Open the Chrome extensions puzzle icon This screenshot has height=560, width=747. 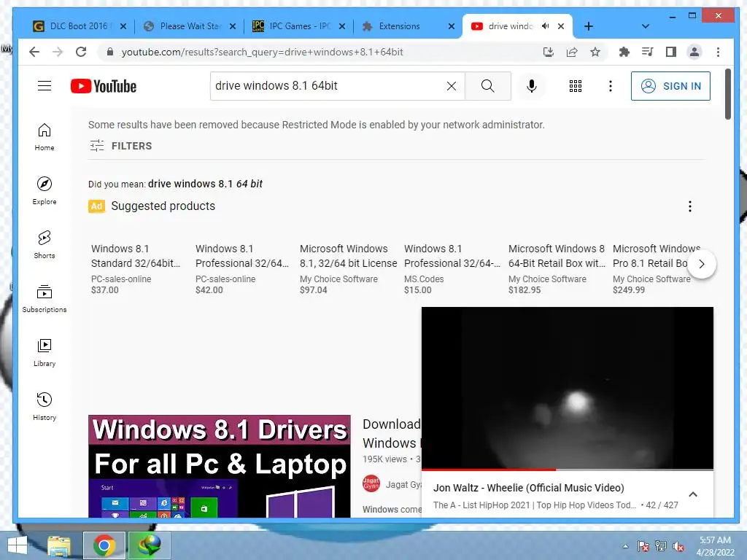624,52
